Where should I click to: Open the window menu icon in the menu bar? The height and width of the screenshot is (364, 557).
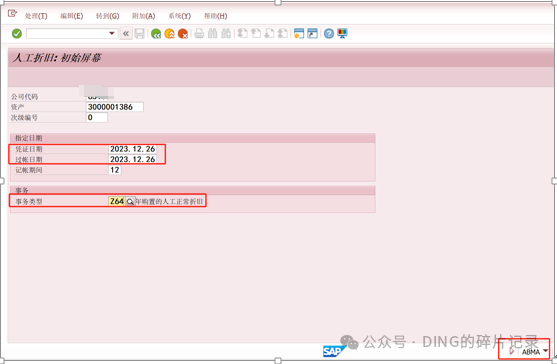pyautogui.click(x=12, y=13)
